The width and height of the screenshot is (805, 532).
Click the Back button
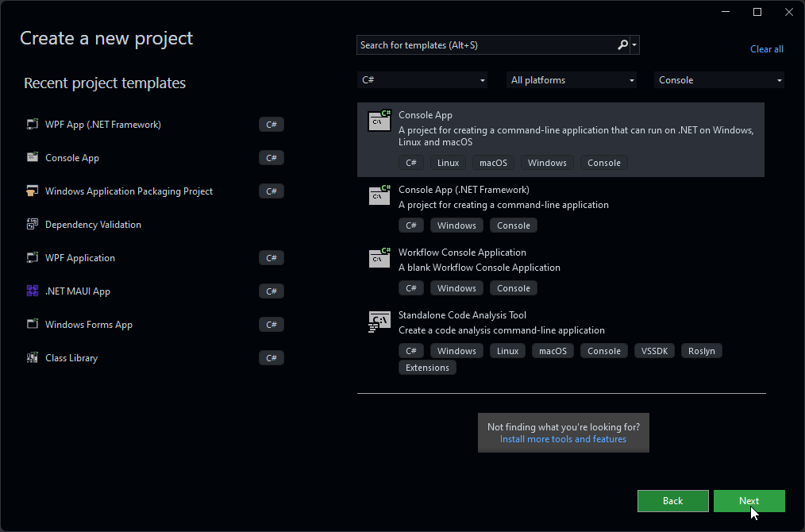672,501
